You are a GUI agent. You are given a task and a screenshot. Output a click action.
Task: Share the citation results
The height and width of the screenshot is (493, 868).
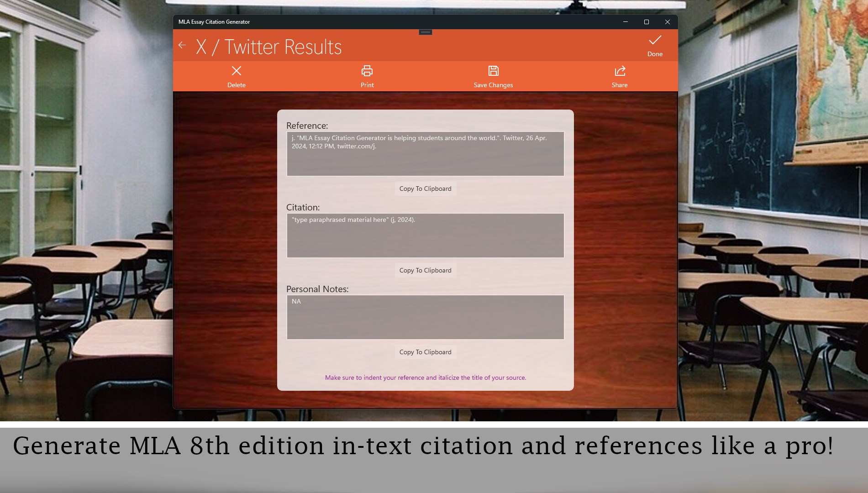click(x=620, y=77)
